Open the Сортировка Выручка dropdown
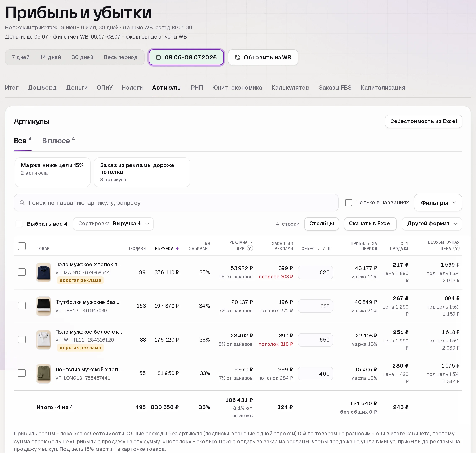Viewport: 476px width, 453px height. tap(113, 224)
